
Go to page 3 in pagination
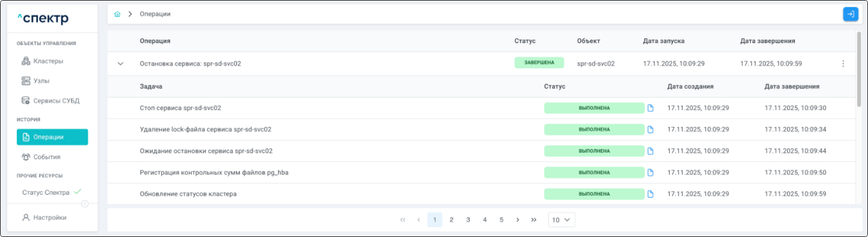click(x=468, y=220)
